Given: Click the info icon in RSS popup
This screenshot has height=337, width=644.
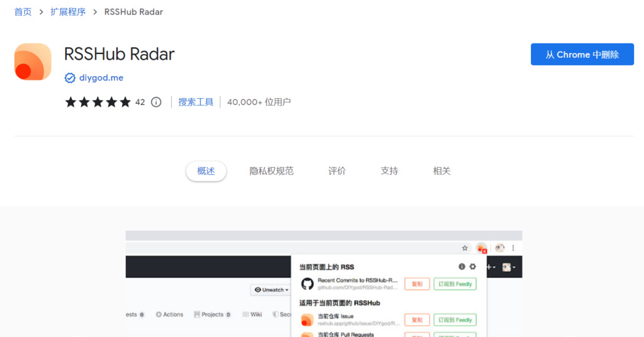Looking at the screenshot, I should point(462,267).
